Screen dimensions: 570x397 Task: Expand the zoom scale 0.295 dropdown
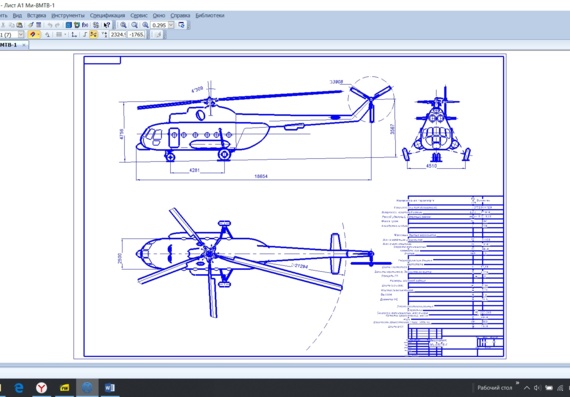tap(171, 25)
